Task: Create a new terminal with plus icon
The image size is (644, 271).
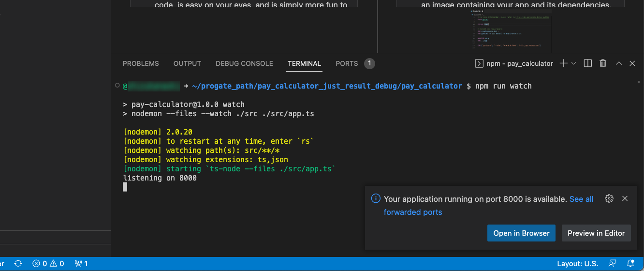Action: tap(563, 63)
